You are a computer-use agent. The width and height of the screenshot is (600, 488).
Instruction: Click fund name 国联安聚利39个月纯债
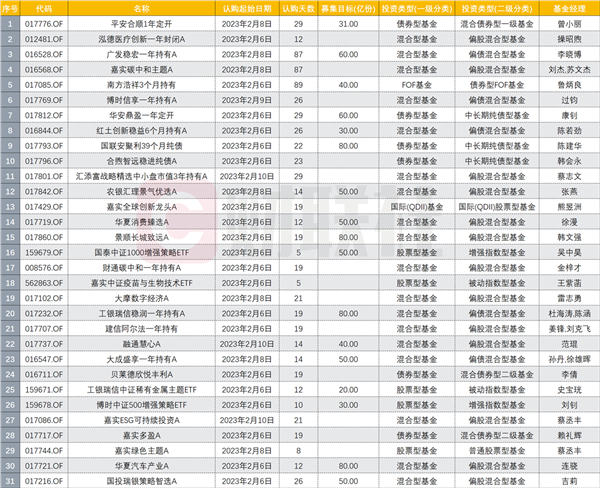[142, 146]
